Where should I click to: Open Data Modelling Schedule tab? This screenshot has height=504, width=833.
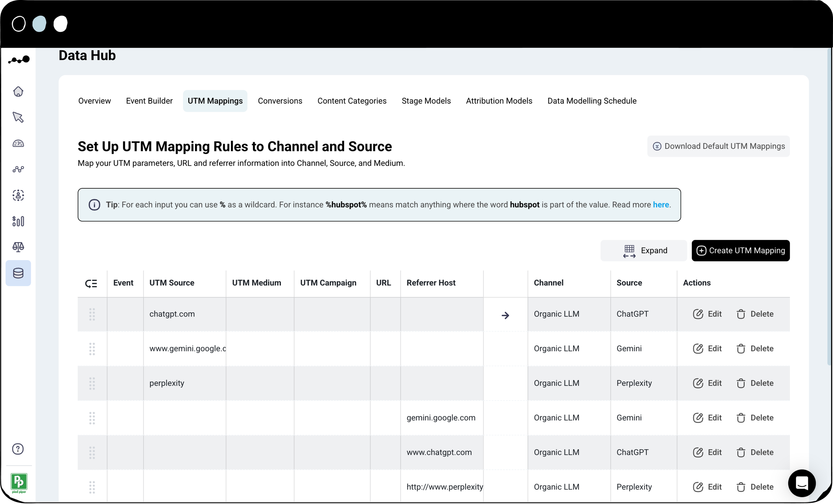point(592,101)
